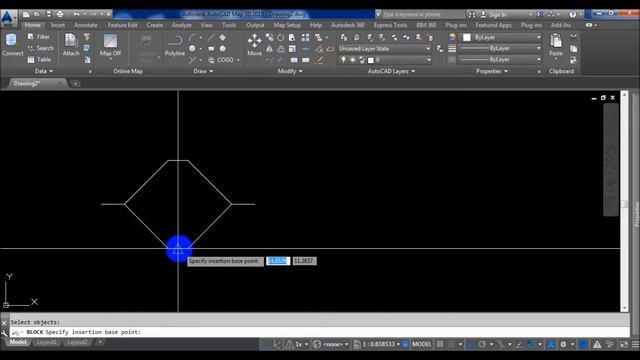Toggle grid display in status bar
This screenshot has height=360, width=640.
(x=440, y=344)
